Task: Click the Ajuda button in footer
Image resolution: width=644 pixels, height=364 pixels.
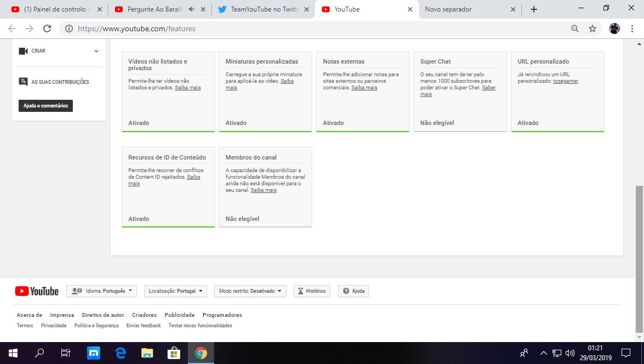Action: click(x=353, y=291)
